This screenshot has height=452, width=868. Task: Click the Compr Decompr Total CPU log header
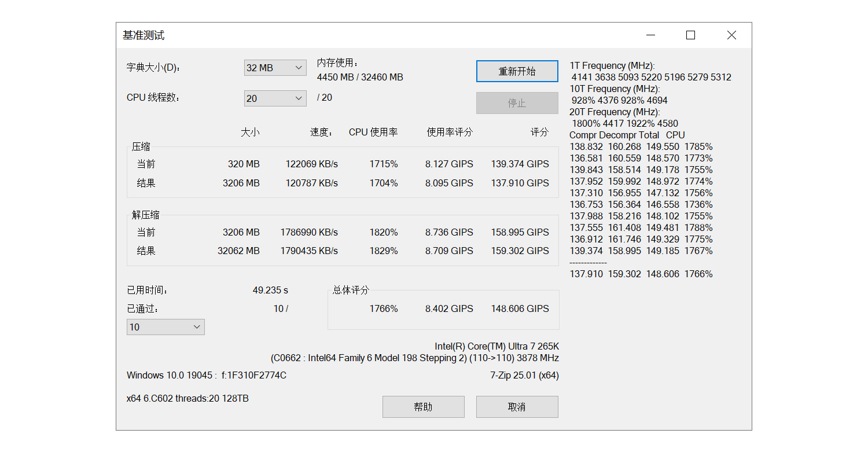click(x=627, y=135)
